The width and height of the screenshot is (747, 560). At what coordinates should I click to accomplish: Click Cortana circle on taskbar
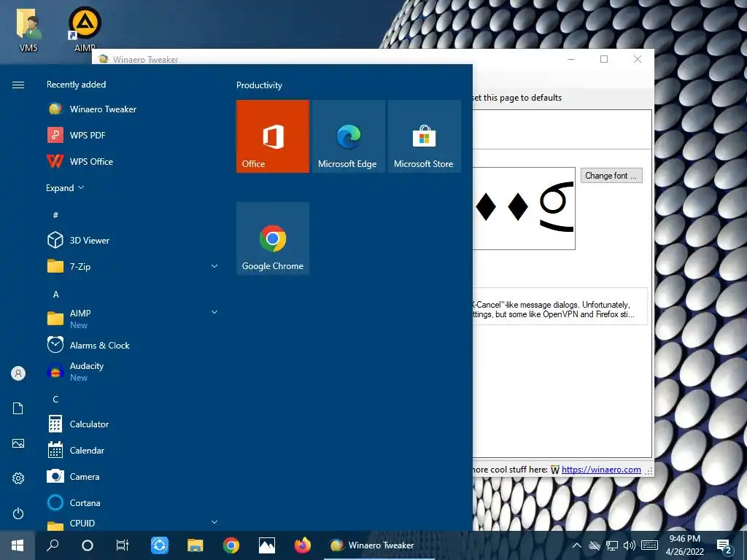88,545
